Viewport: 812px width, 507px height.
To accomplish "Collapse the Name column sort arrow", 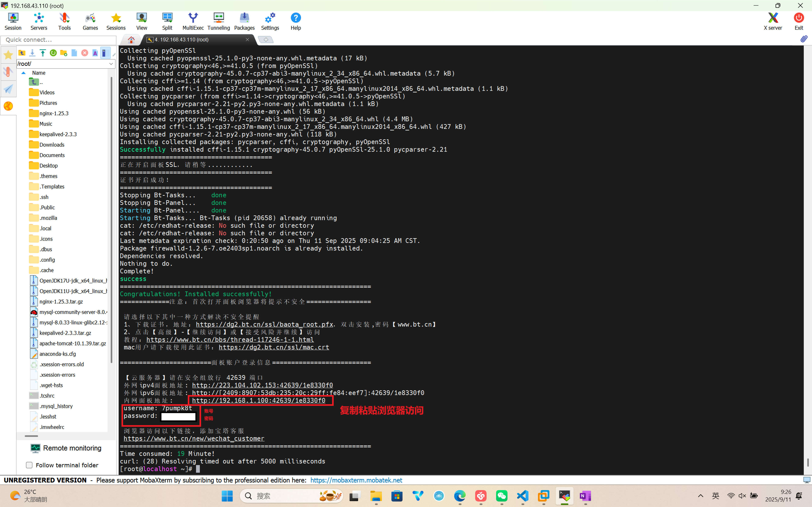I will pyautogui.click(x=23, y=73).
